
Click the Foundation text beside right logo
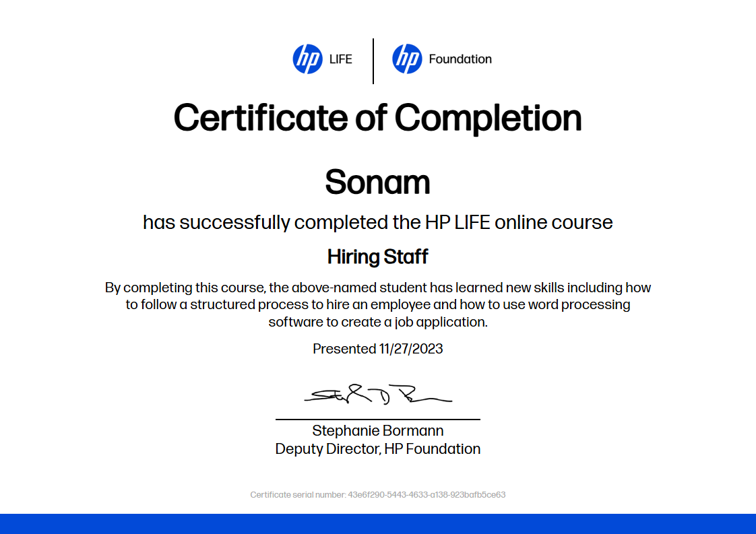(460, 59)
